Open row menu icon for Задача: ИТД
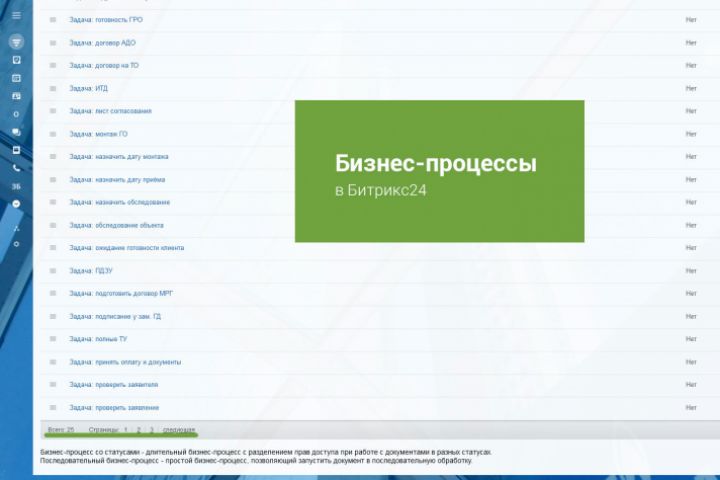The image size is (720, 480). pyautogui.click(x=53, y=88)
